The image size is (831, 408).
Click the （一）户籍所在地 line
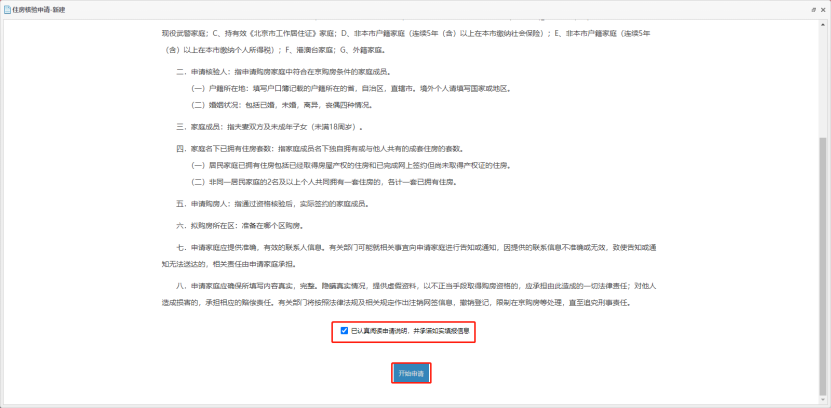click(x=351, y=88)
